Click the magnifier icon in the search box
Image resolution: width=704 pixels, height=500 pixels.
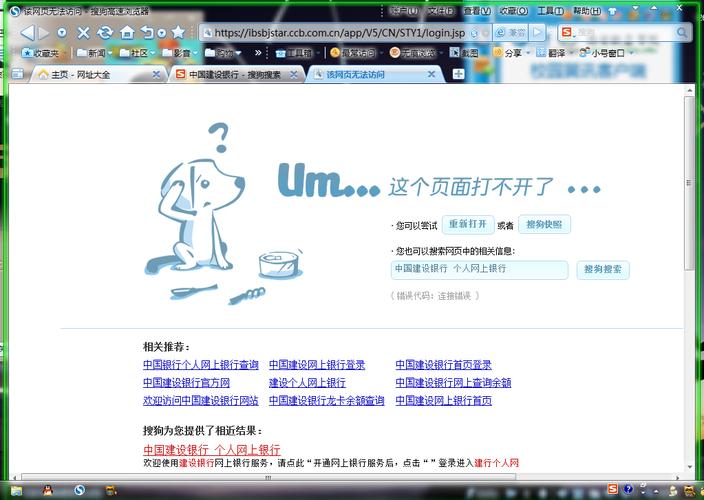pos(682,32)
